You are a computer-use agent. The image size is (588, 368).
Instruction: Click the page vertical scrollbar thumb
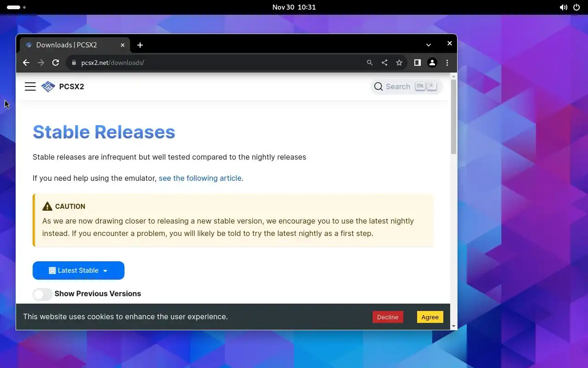(x=454, y=117)
